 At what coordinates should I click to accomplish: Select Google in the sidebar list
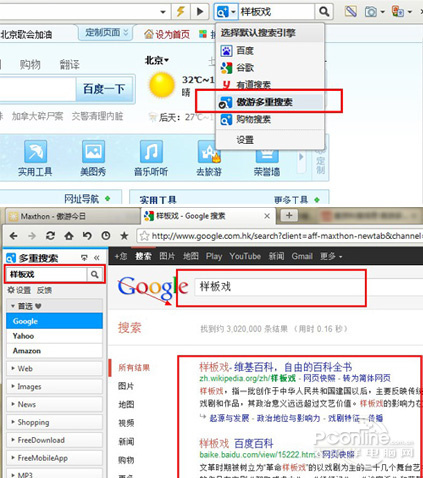pos(54,321)
